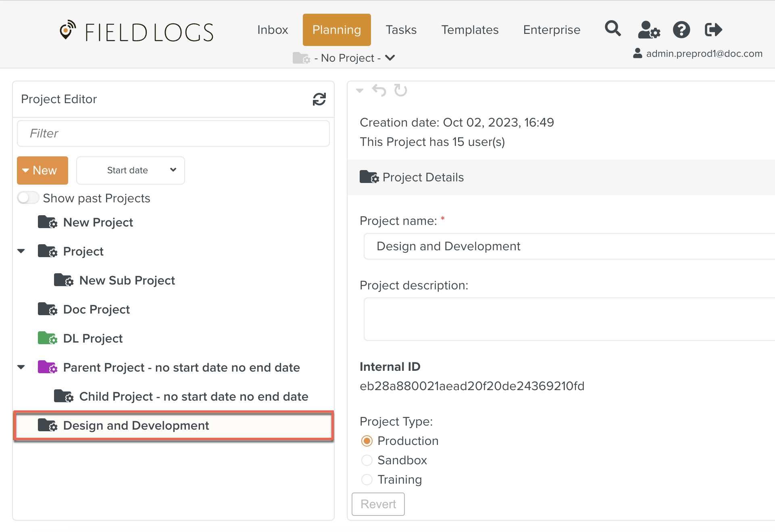The width and height of the screenshot is (775, 532).
Task: Click the green DL Project folder icon
Action: coord(47,338)
